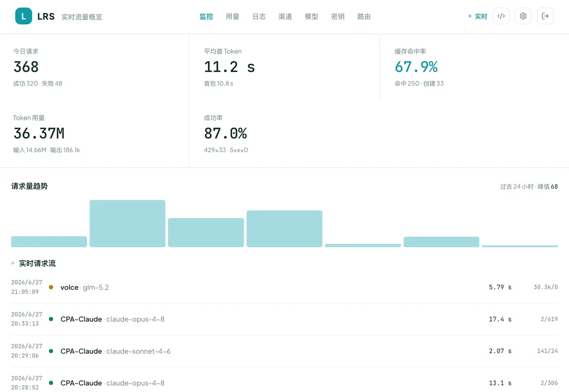Click the 实时流量概览 subtitle
Screen dimensions: 569x392
[x=82, y=17]
